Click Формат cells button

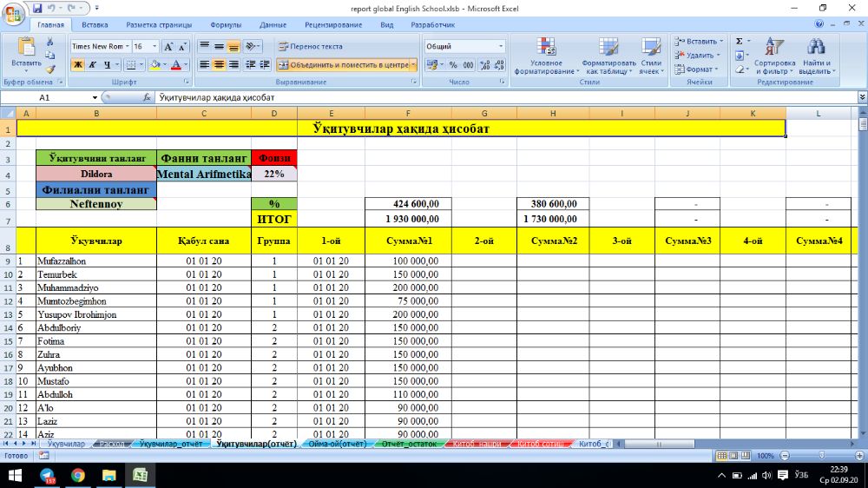pyautogui.click(x=696, y=69)
